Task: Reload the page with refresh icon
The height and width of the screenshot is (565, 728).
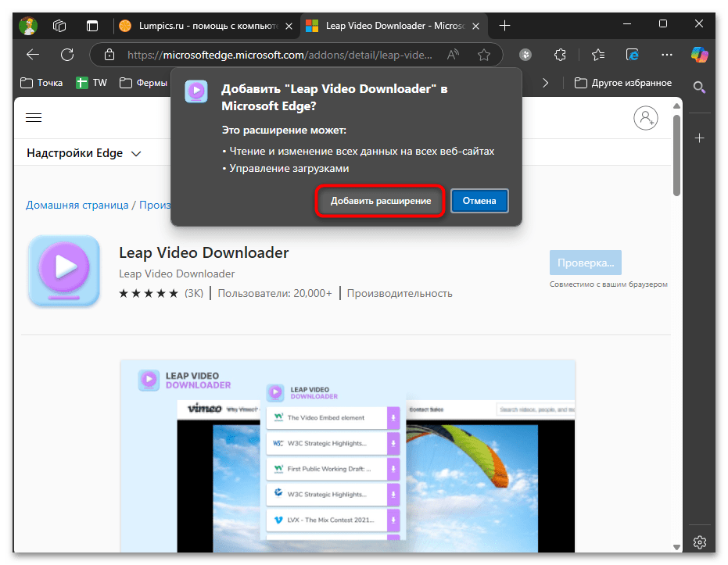Action: tap(67, 55)
